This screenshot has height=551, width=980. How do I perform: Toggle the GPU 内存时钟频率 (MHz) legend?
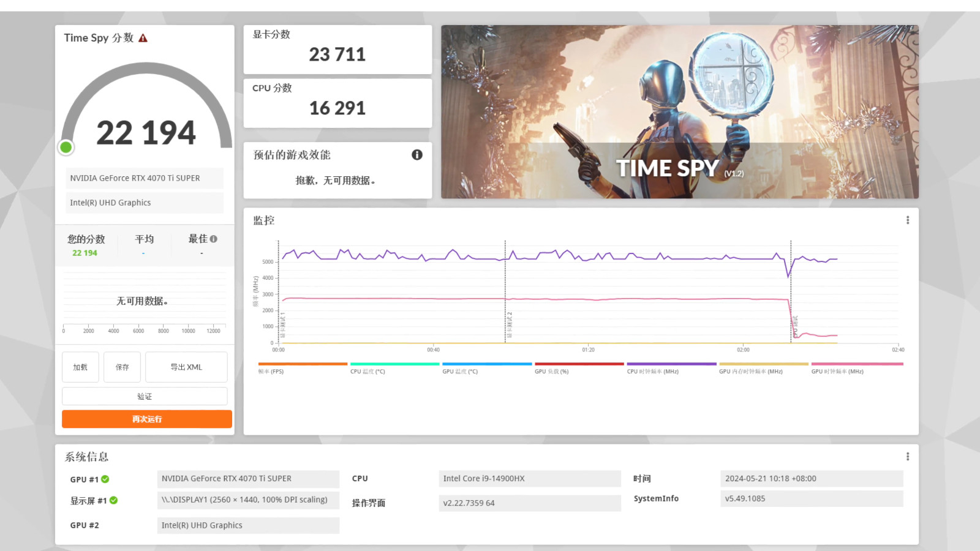[x=763, y=368]
